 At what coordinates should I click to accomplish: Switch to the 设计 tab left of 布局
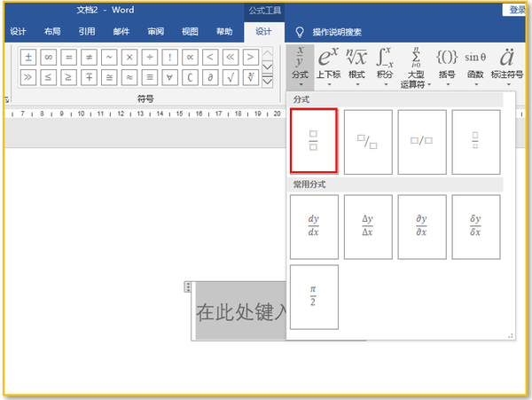click(x=18, y=32)
